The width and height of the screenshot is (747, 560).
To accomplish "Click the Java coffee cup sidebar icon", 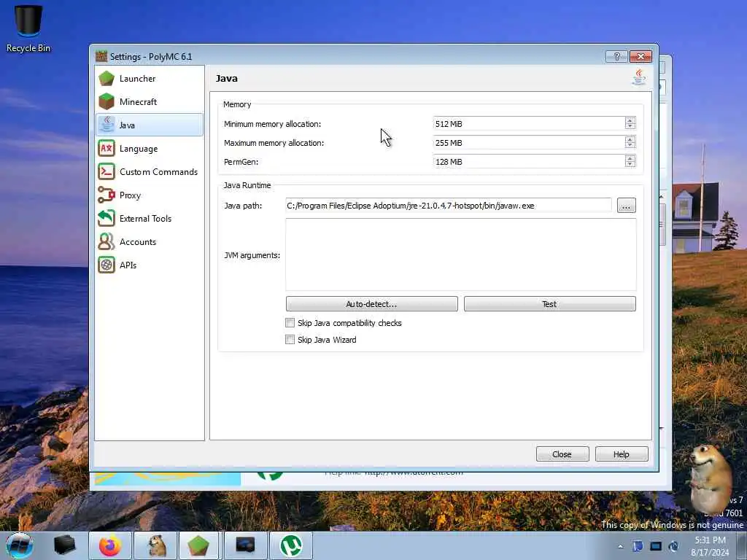I will click(107, 125).
